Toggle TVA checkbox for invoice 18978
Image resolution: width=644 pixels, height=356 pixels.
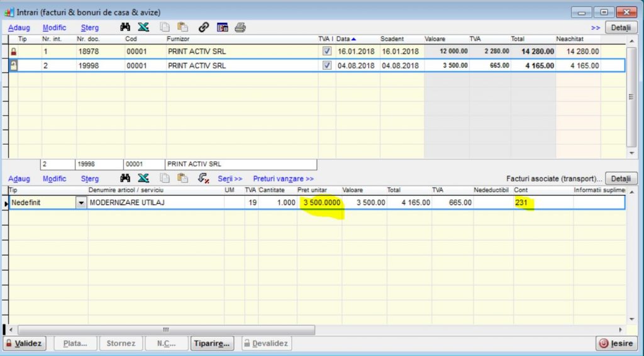tap(327, 52)
